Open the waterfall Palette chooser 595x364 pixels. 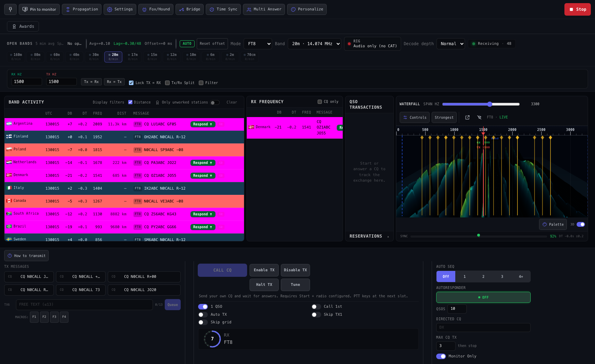point(553,224)
